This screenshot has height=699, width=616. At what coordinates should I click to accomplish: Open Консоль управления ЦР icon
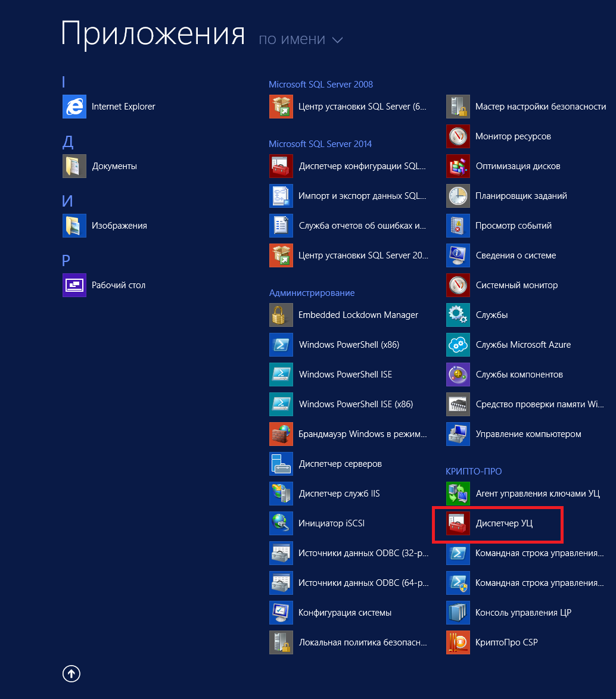click(458, 613)
